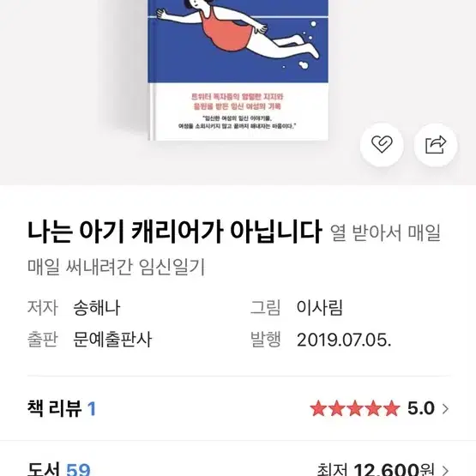Tap the share icon button
The width and height of the screenshot is (476, 476).
coord(436,145)
